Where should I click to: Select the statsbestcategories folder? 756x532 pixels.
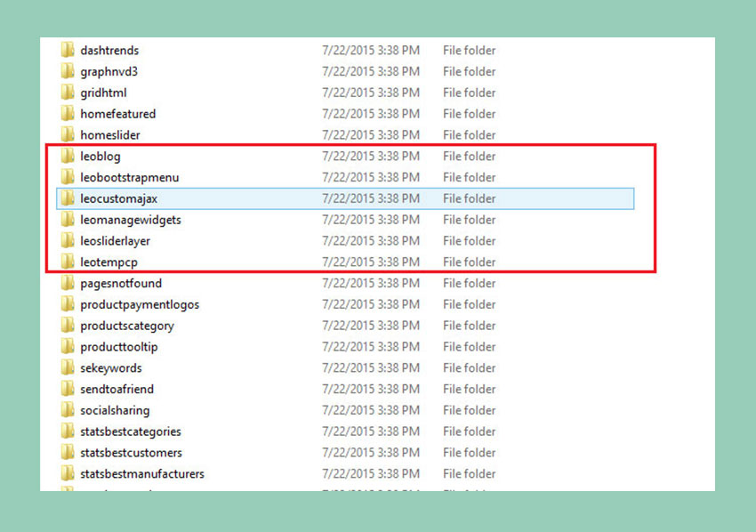130,432
